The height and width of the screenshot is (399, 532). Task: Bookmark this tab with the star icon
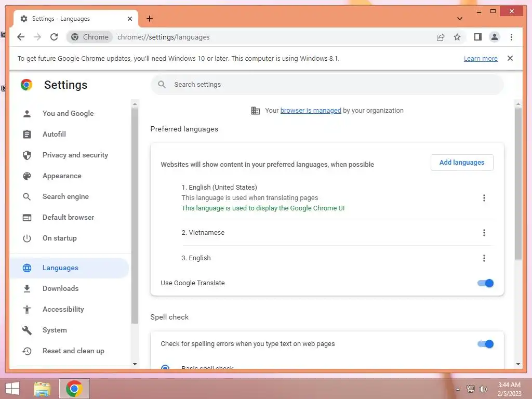point(457,37)
